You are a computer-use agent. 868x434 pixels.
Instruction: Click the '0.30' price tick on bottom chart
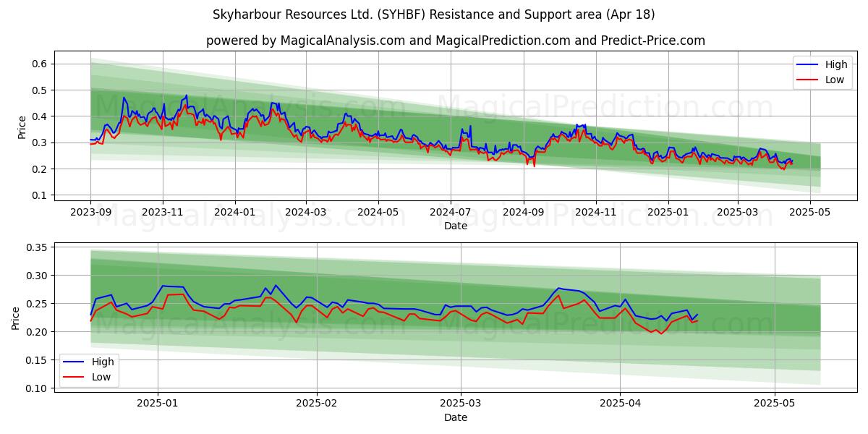[x=38, y=276]
